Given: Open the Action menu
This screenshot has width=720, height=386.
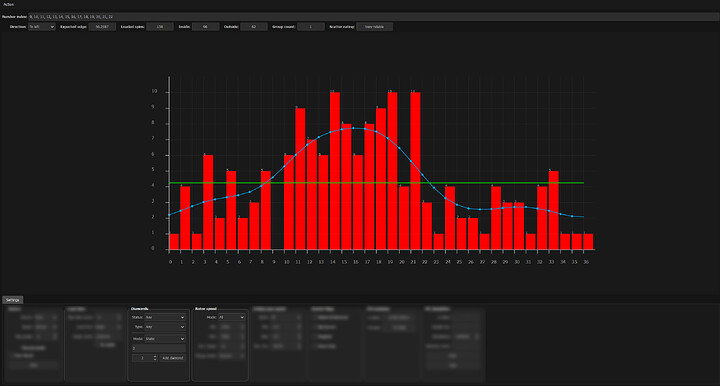Looking at the screenshot, I should click(x=8, y=4).
